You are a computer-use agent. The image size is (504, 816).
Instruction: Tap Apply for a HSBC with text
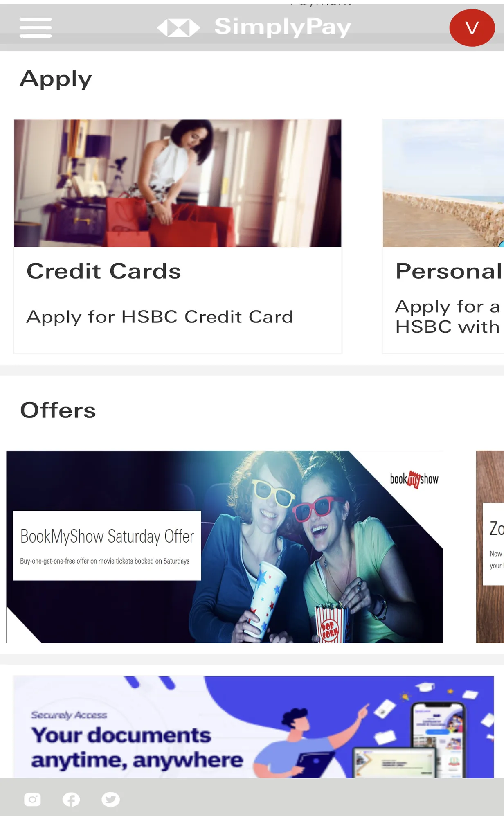(x=448, y=317)
